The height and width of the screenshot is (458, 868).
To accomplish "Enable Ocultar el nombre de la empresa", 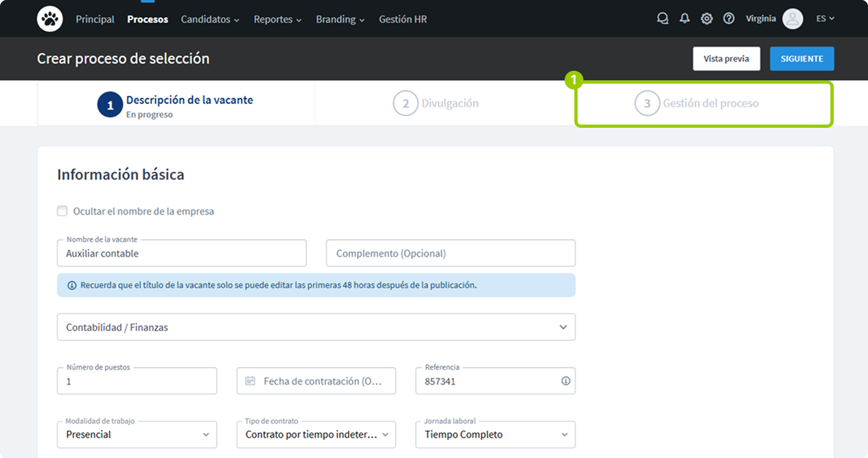I will coord(62,211).
